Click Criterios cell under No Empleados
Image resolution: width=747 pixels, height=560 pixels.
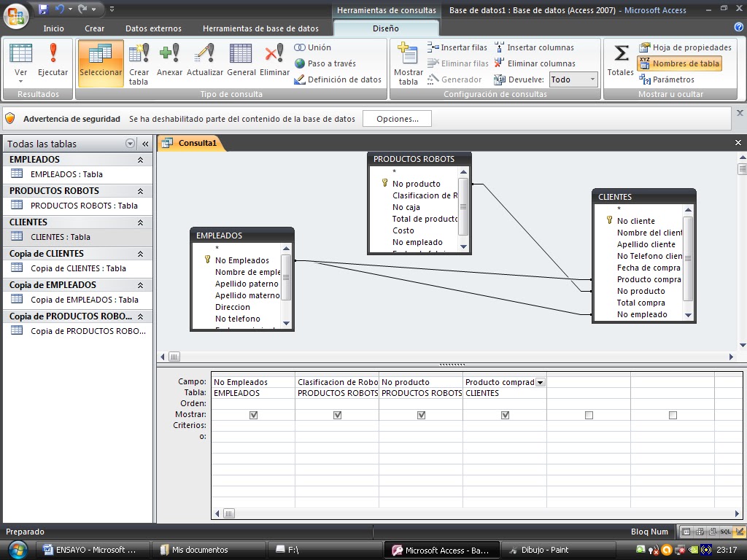253,426
